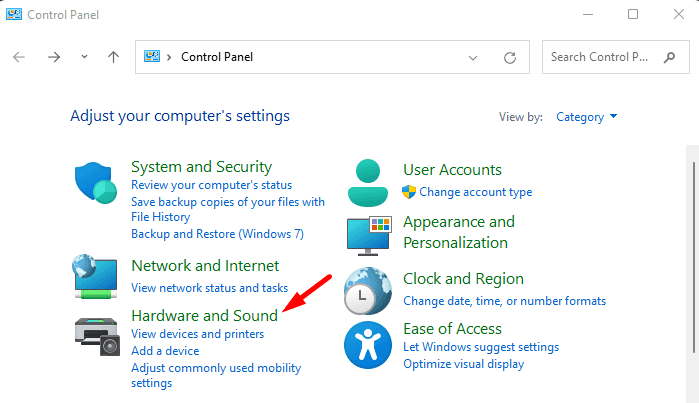Click the User Accounts person icon
Screen dimensions: 699x403
pyautogui.click(x=369, y=181)
